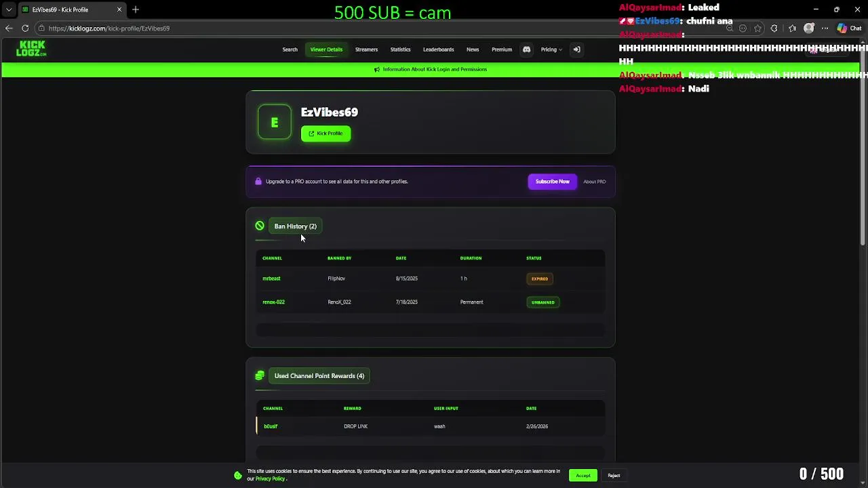Open the tab list dropdown arrow

point(9,9)
